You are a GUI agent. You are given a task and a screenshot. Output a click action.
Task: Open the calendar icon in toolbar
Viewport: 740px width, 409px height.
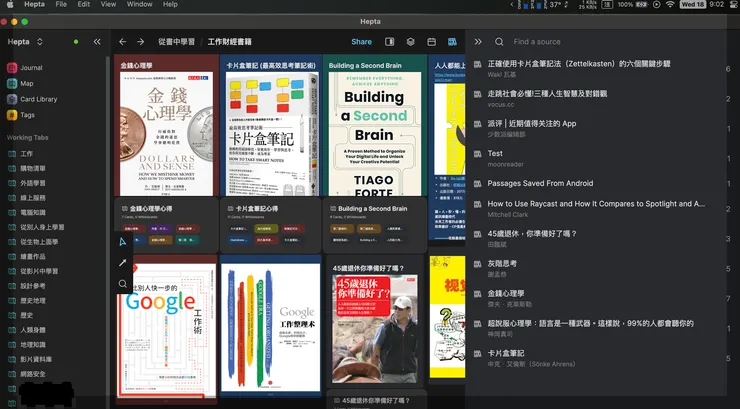click(431, 42)
